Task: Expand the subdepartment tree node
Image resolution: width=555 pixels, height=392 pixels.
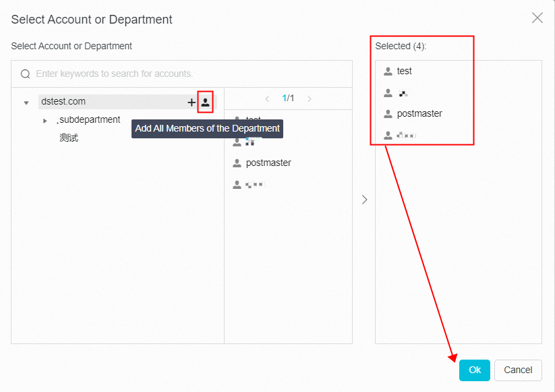Action: point(45,119)
